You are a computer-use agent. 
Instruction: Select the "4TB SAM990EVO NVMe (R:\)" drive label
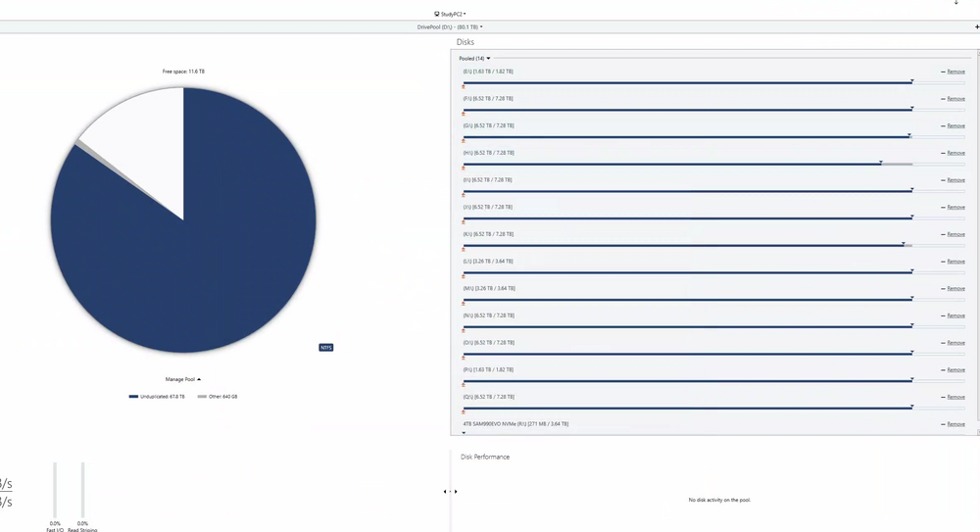(x=515, y=424)
